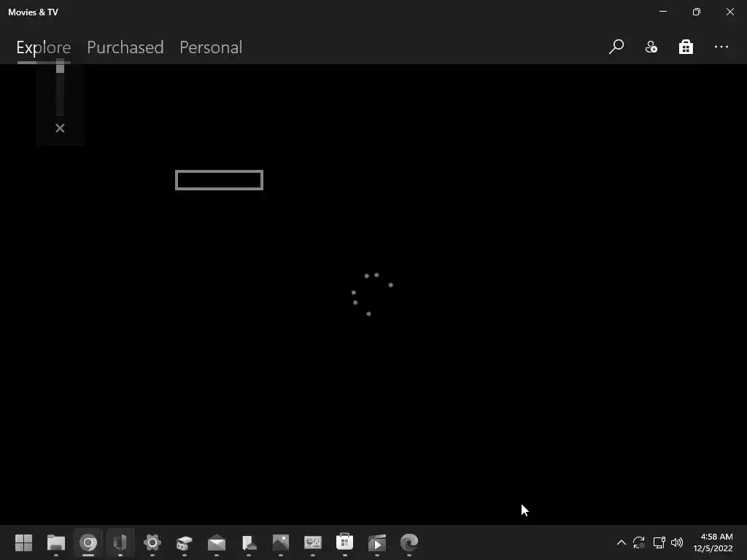Open the control panel chart icon on the taskbar
The height and width of the screenshot is (560, 747).
coord(312,542)
